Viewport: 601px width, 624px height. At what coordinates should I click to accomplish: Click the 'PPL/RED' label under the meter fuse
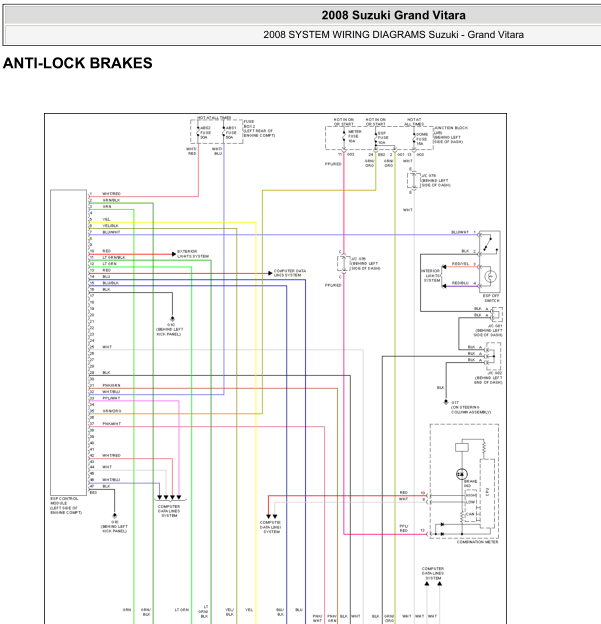click(333, 164)
